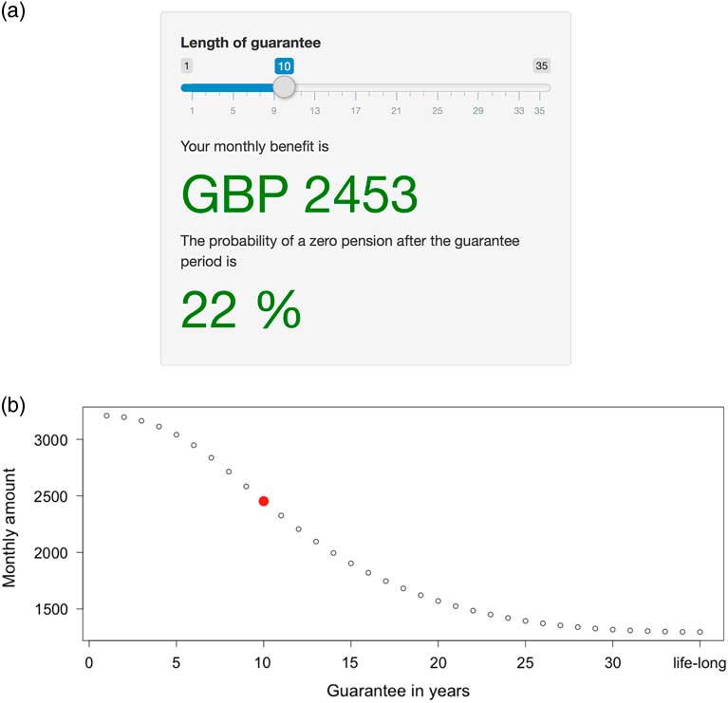Click the first data point at 1 year
This screenshot has width=728, height=703.
pyautogui.click(x=106, y=416)
